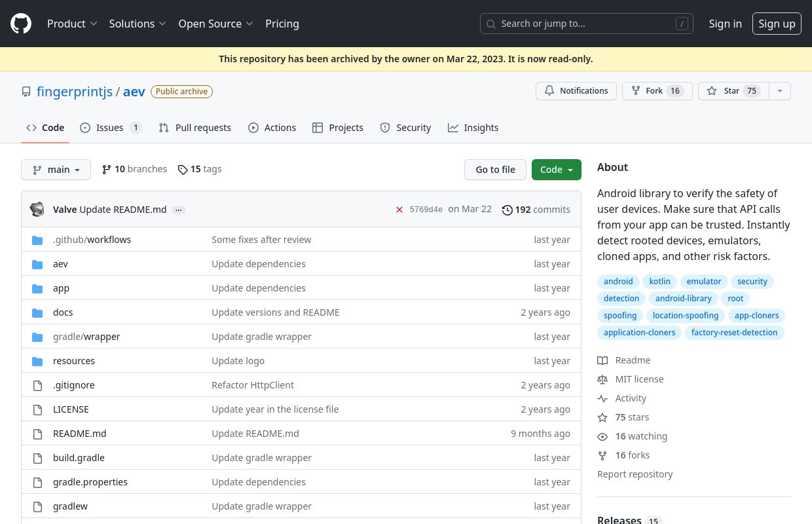Switch to the Security tab
This screenshot has width=812, height=524.
point(405,128)
